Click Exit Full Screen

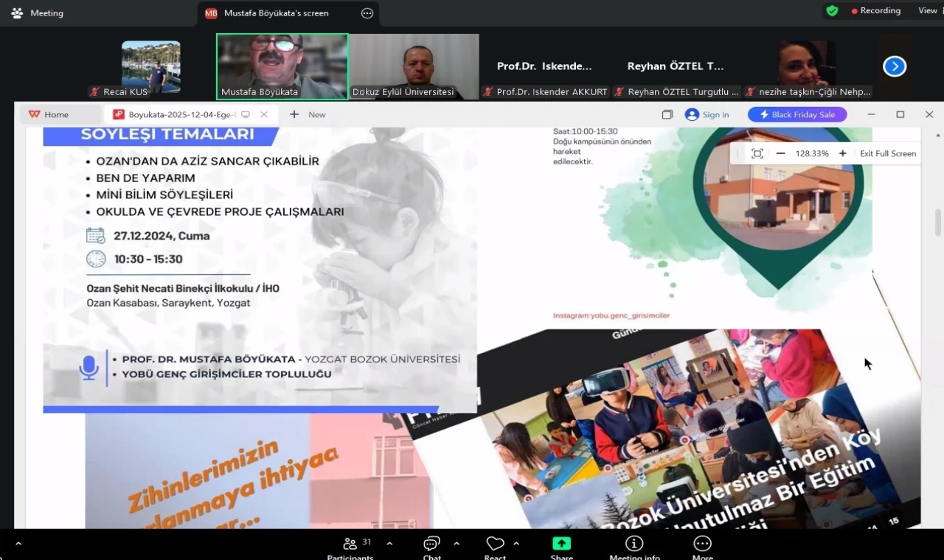(887, 153)
